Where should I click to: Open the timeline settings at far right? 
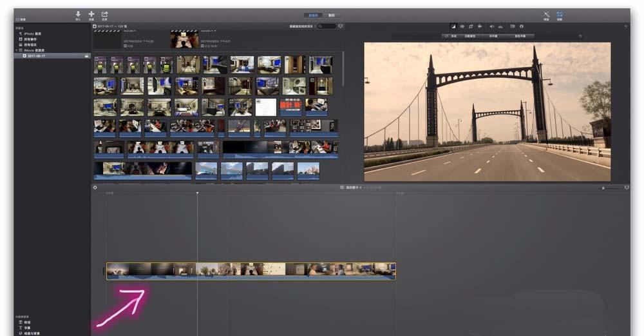click(x=627, y=188)
